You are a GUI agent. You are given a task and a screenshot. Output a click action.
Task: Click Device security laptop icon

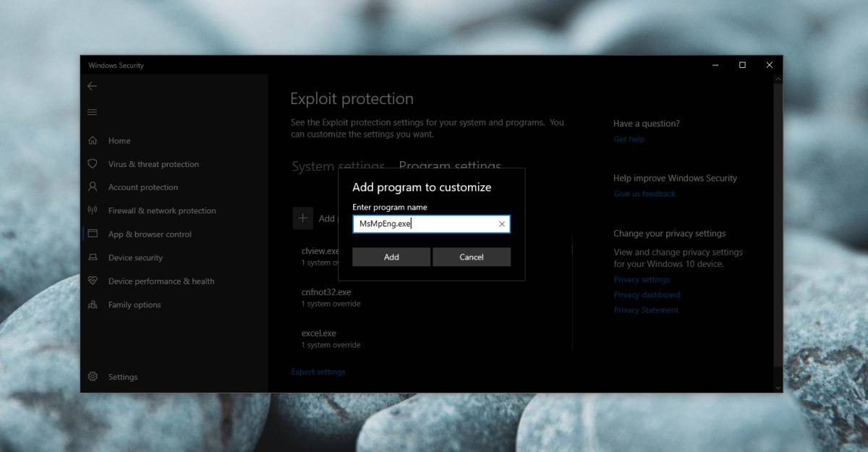[93, 257]
